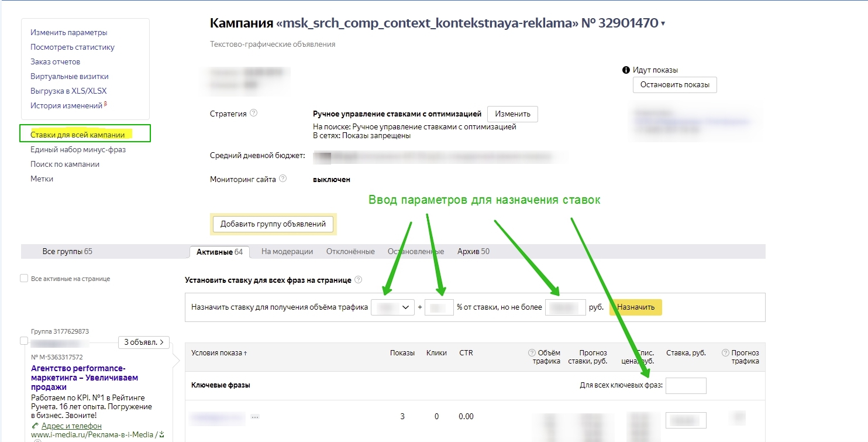Screen dimensions: 868x442
Task: Click Добавить группу объявлений button
Action: click(273, 224)
